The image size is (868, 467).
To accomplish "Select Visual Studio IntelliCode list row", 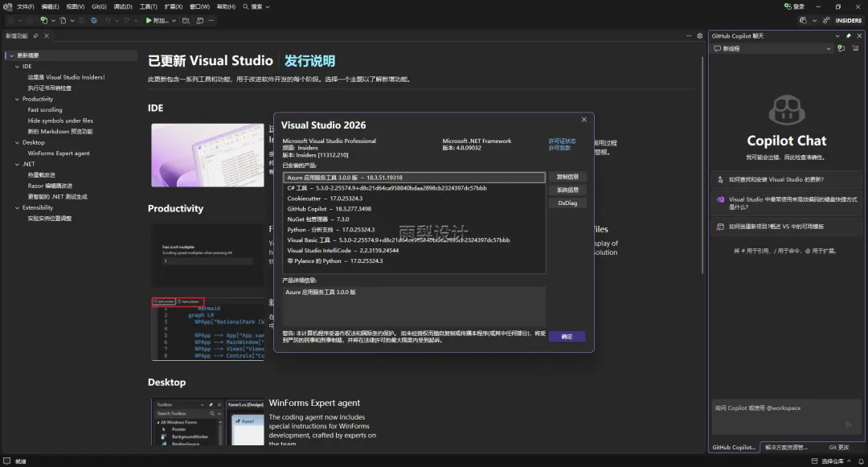I will pos(414,250).
